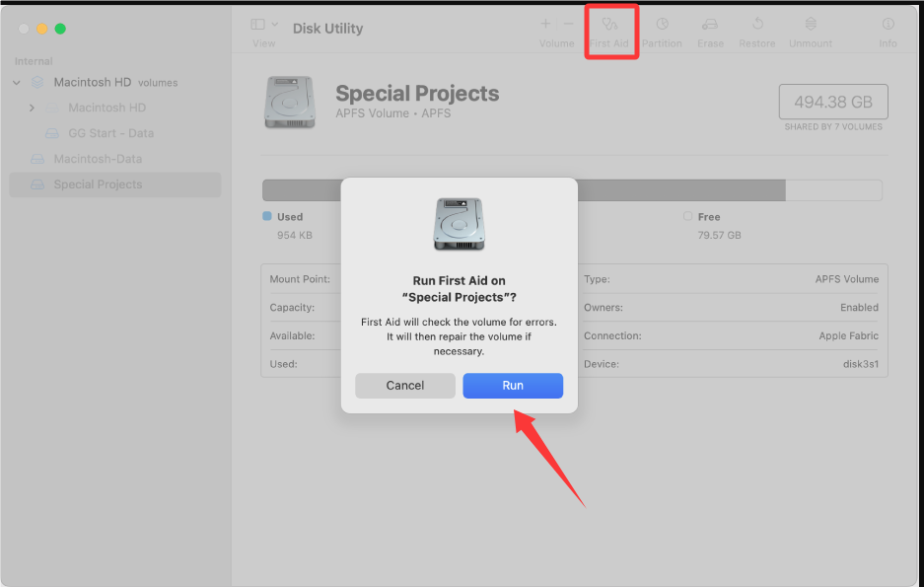Click the '954 KB' used value

pyautogui.click(x=295, y=235)
